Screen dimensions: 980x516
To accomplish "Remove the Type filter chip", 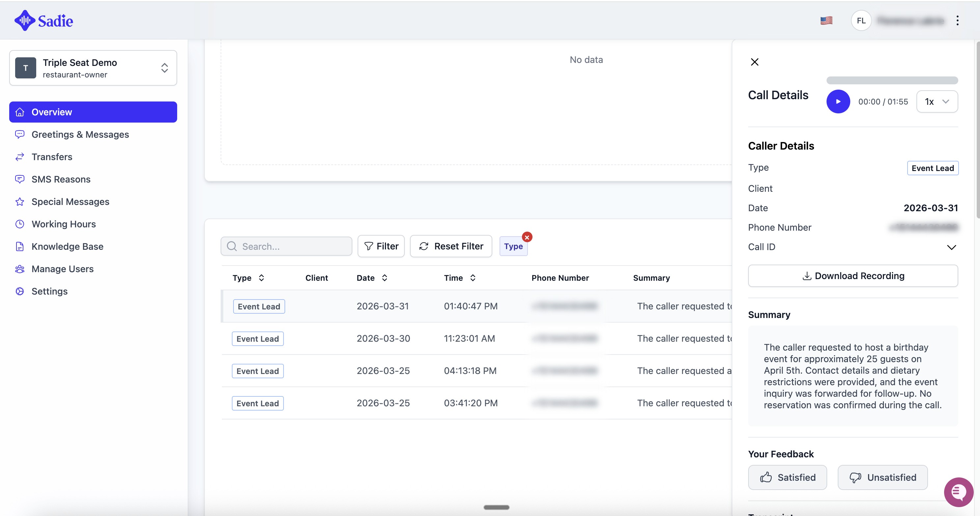I will pyautogui.click(x=527, y=238).
